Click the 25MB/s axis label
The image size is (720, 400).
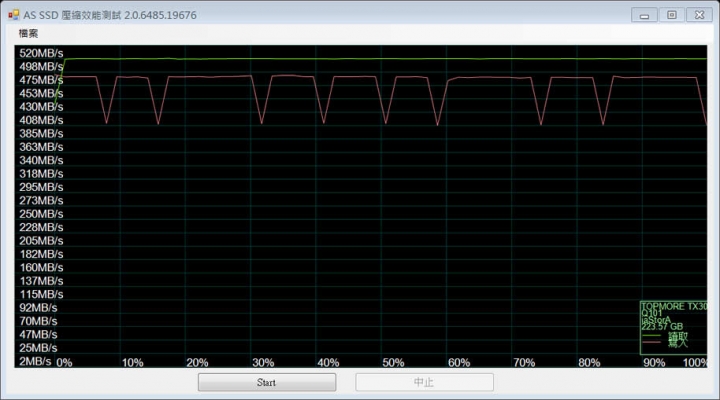coord(38,348)
